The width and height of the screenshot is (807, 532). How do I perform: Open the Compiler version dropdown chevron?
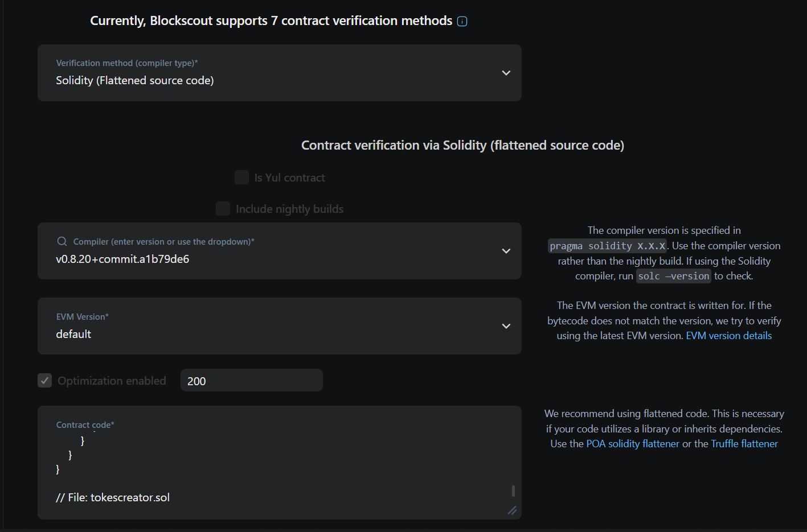(x=506, y=251)
